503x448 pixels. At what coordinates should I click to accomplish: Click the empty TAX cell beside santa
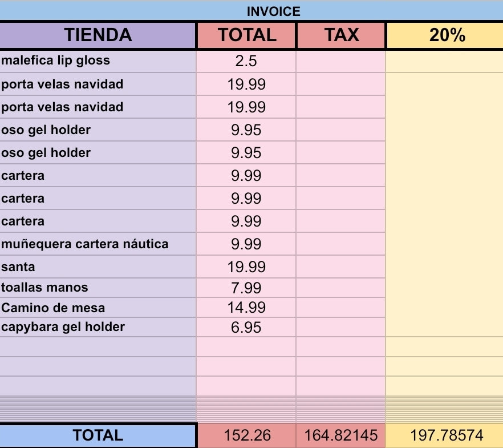click(341, 267)
